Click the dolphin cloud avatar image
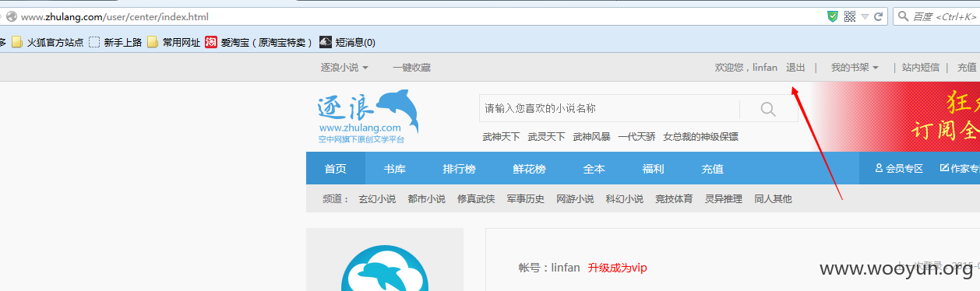 385,268
